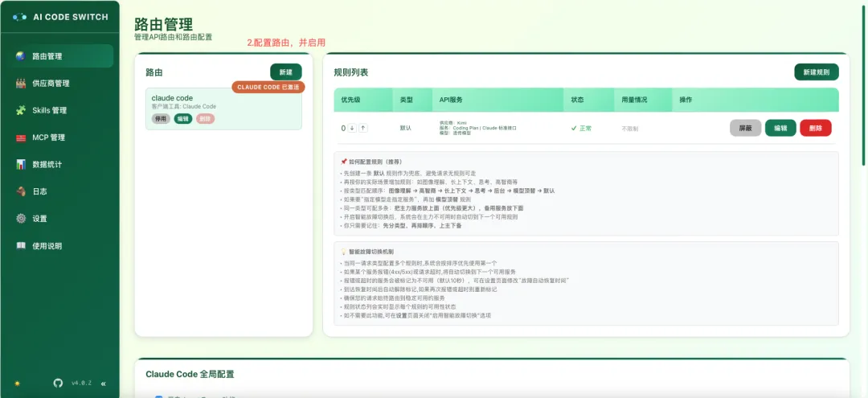Go to the Skills 管理 menu entry

61,110
